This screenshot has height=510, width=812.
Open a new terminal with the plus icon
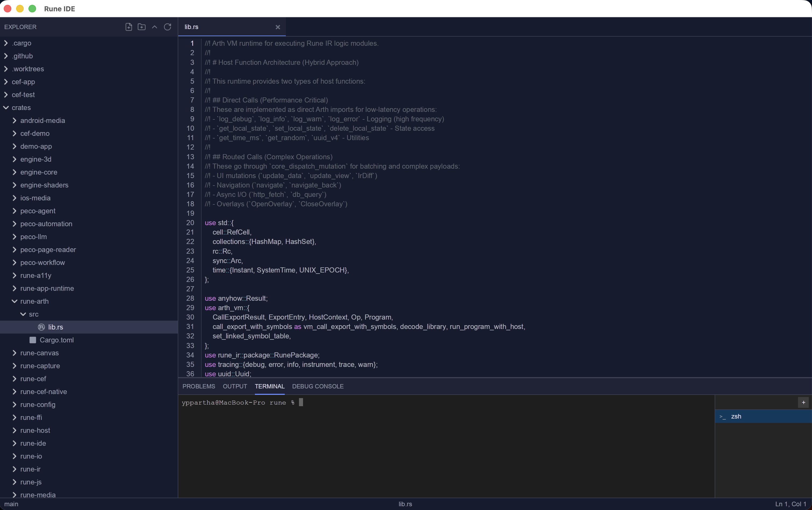coord(803,402)
